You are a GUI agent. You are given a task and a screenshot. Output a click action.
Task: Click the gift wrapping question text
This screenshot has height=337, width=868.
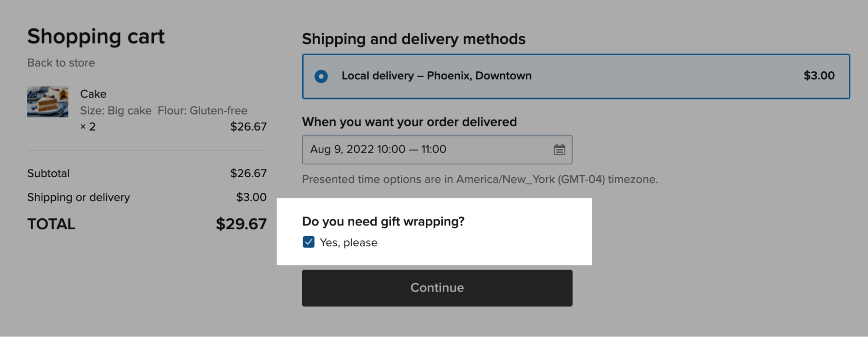pos(383,221)
